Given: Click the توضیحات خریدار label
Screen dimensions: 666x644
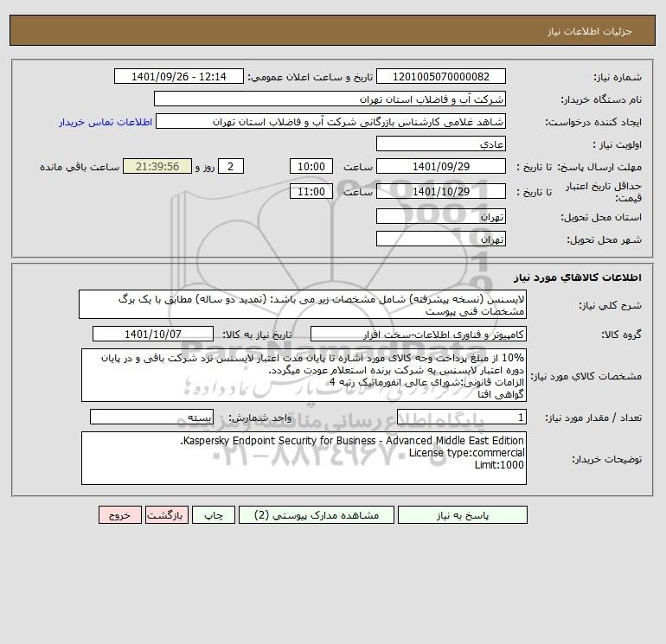Looking at the screenshot, I should click(x=606, y=459).
